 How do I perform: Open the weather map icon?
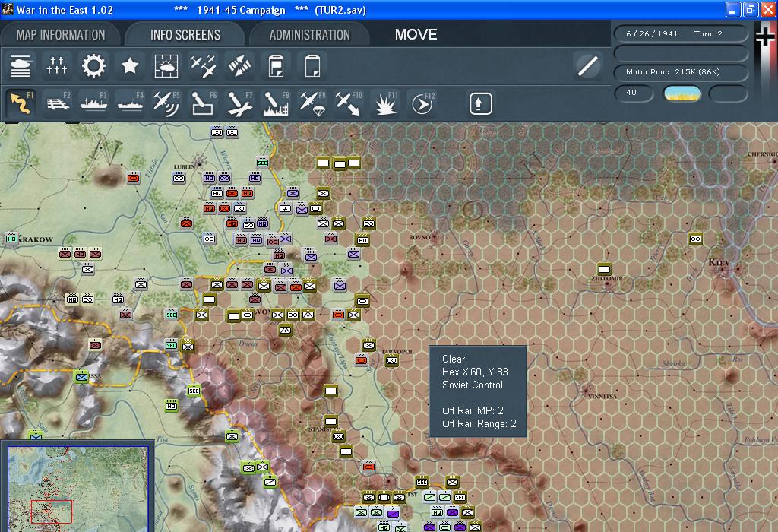pyautogui.click(x=166, y=65)
